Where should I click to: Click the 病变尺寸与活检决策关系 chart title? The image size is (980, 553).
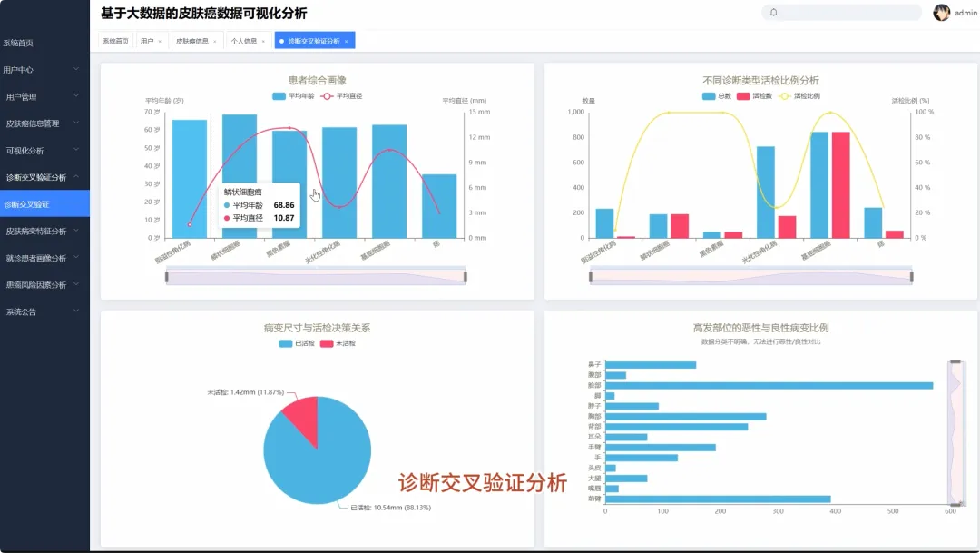(317, 328)
